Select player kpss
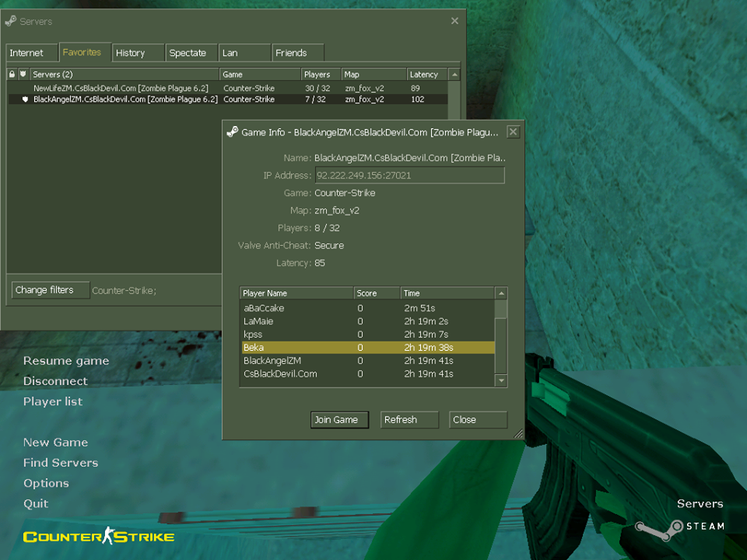This screenshot has height=560, width=747. pos(368,334)
